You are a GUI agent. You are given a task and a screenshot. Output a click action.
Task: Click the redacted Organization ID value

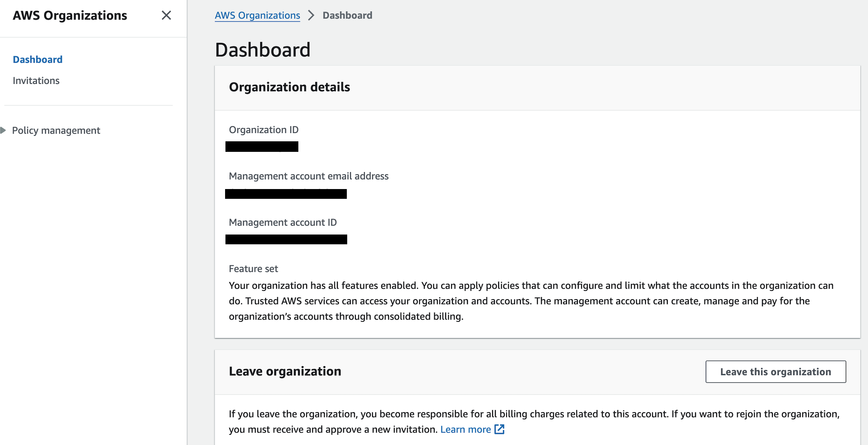pos(262,147)
